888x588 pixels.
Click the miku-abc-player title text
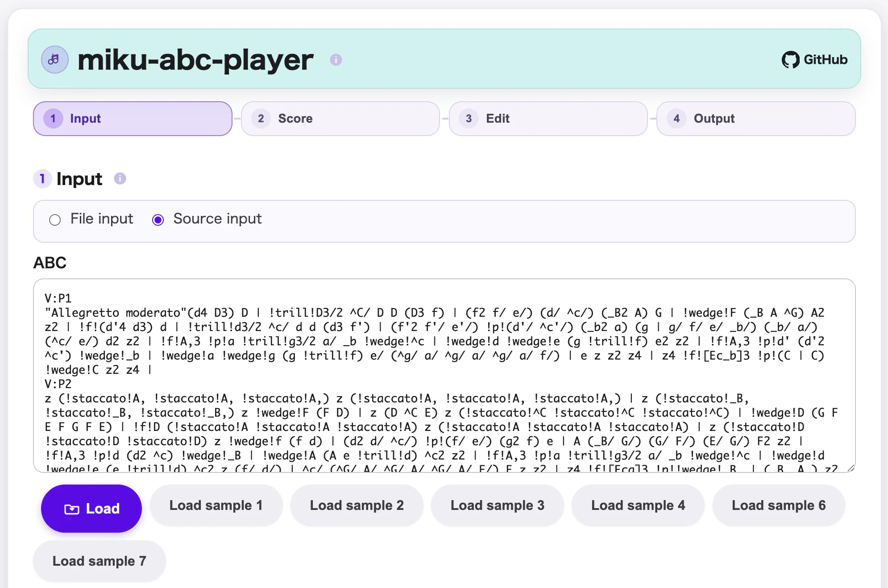[195, 60]
